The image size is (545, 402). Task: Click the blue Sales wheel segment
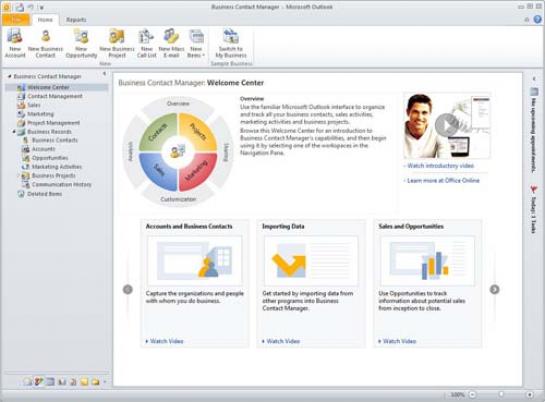(x=158, y=171)
